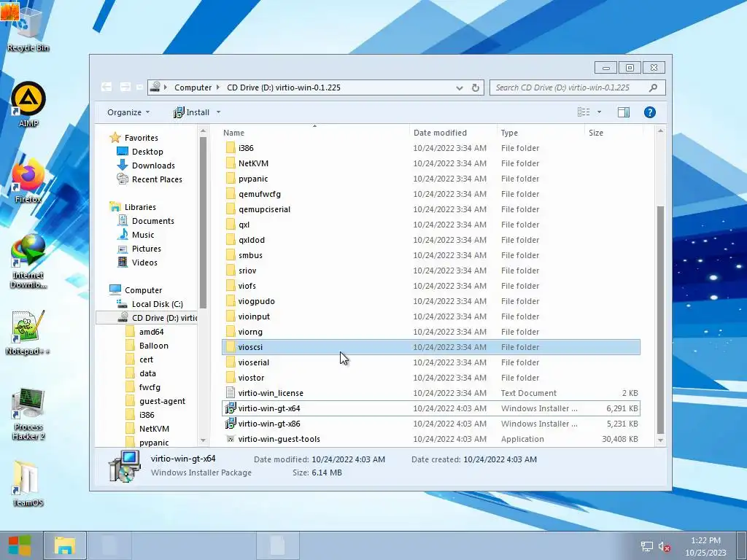Launch AIMP from the desktop
The height and width of the screenshot is (560, 747).
[x=28, y=104]
